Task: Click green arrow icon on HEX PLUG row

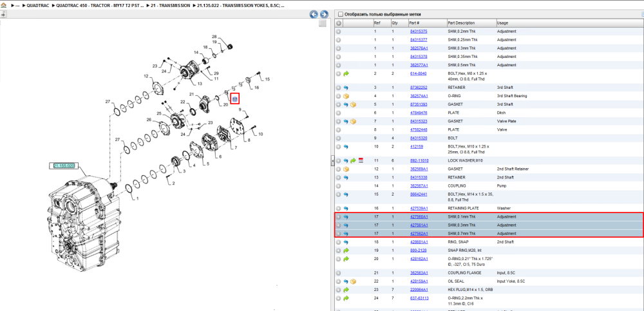Action: pos(346,290)
